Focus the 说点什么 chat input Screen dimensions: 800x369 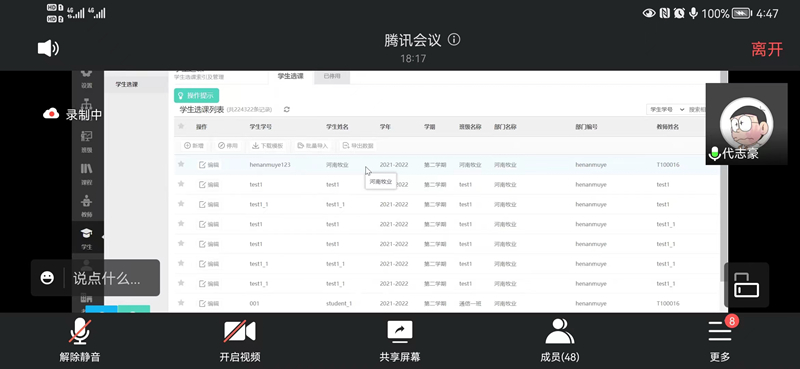click(106, 278)
